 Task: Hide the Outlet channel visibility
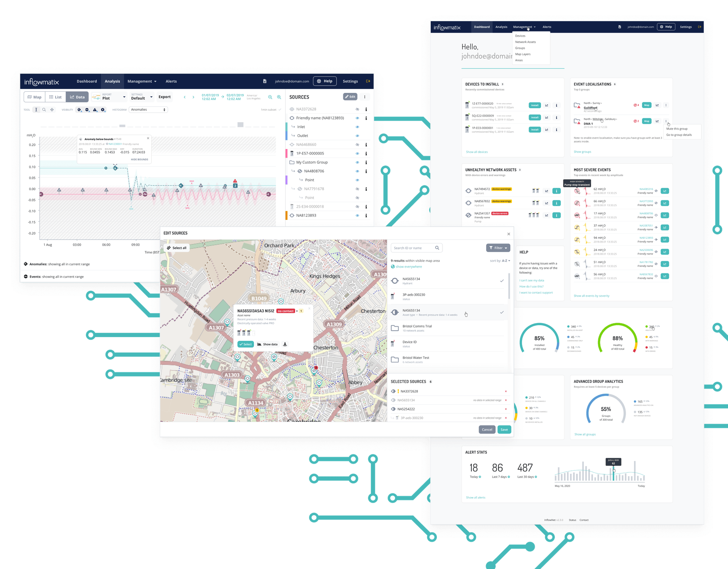click(x=357, y=135)
